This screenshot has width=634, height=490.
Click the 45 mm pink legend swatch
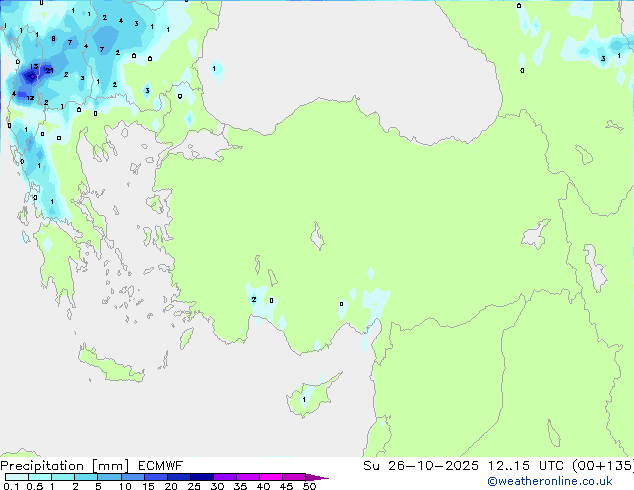tap(294, 478)
